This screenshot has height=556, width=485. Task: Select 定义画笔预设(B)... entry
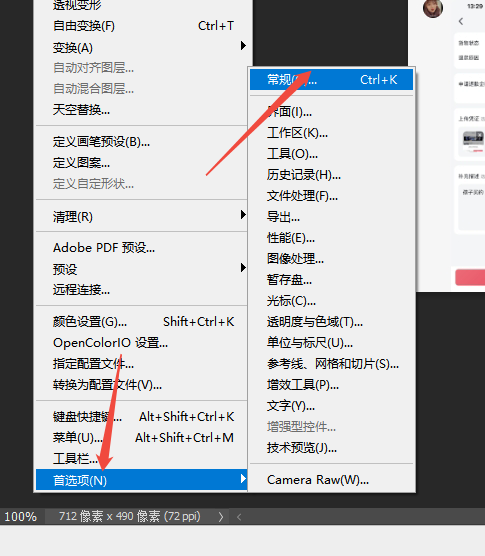point(141,142)
